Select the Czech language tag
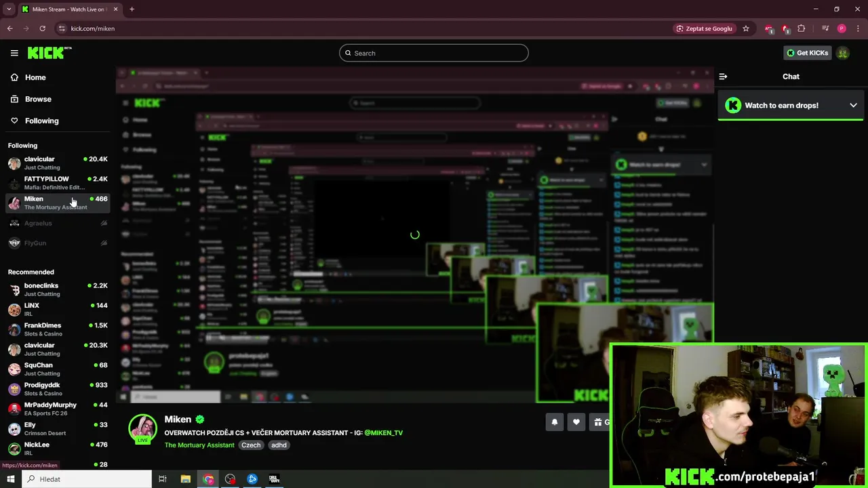Image resolution: width=868 pixels, height=488 pixels. (x=251, y=445)
